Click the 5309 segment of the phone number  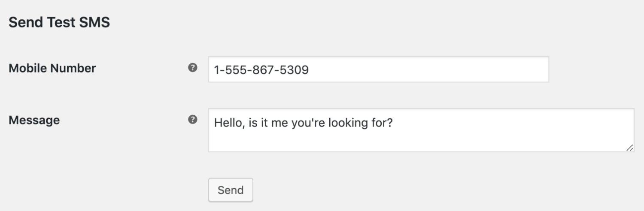(294, 70)
